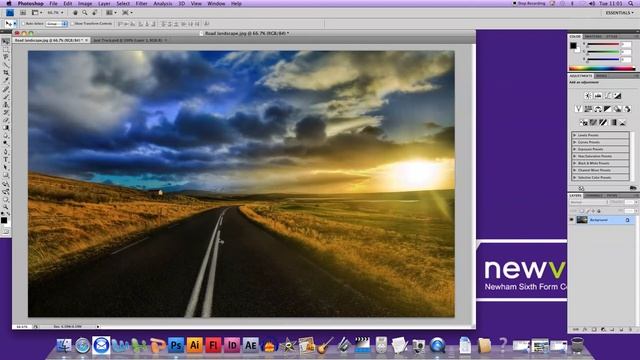Open the Essentials workspace switcher
The image size is (640, 360).
tap(620, 13)
